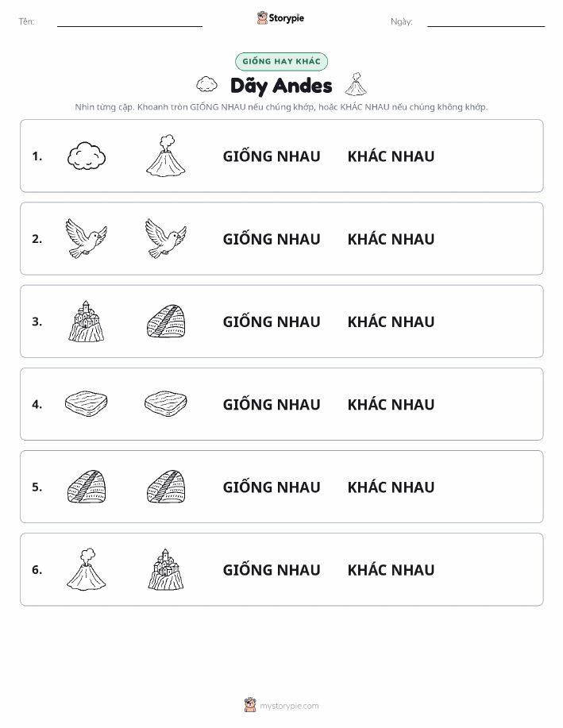The width and height of the screenshot is (563, 728).
Task: Choose GIỐNG NHAU for row 4
Action: coord(272,404)
